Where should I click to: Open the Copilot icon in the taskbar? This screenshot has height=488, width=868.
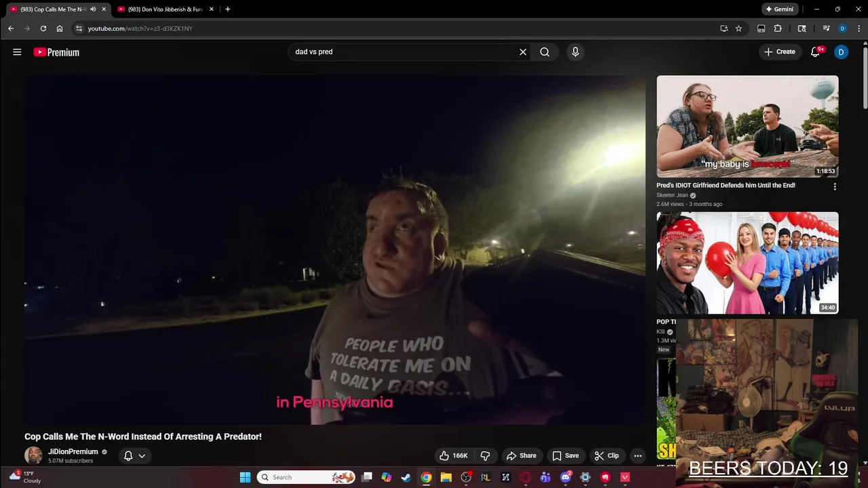386,477
